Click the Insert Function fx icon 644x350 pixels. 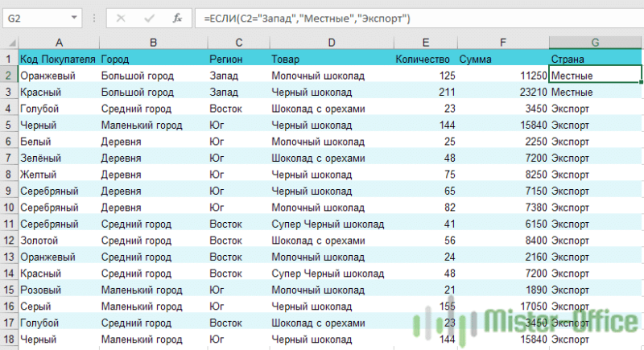[177, 19]
